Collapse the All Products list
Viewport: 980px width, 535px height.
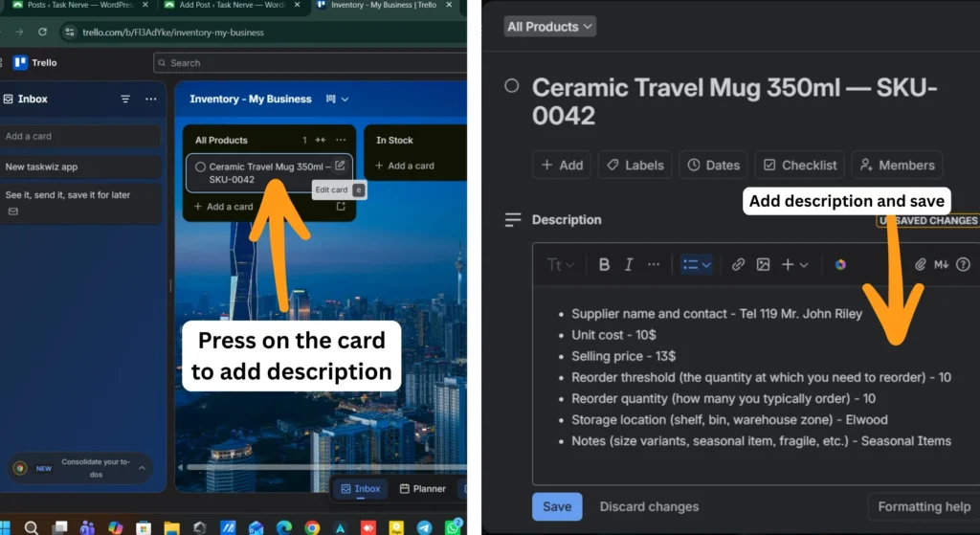(320, 140)
